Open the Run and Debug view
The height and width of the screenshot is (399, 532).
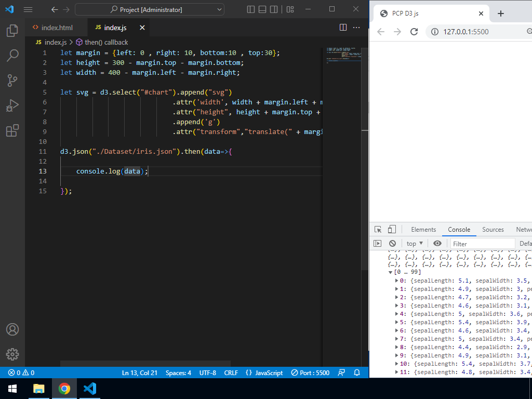(x=12, y=105)
